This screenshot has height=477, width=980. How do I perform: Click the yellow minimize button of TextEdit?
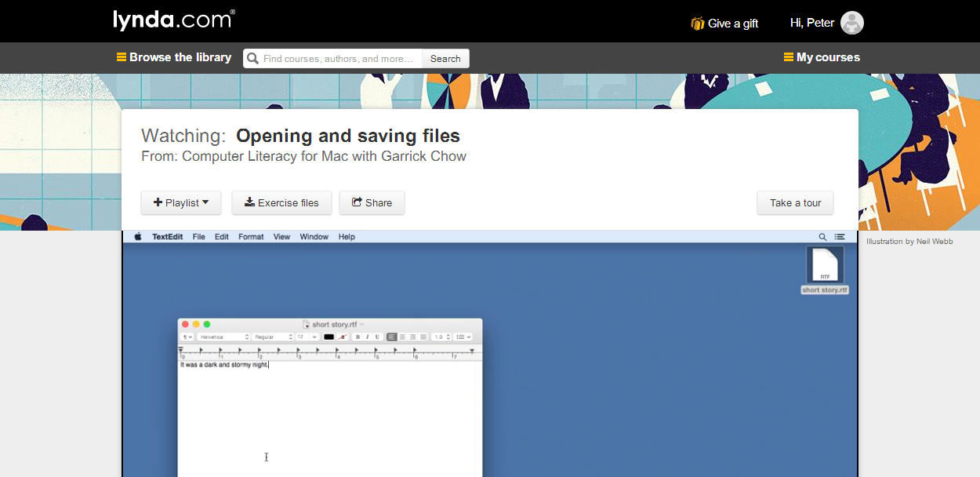coord(196,324)
